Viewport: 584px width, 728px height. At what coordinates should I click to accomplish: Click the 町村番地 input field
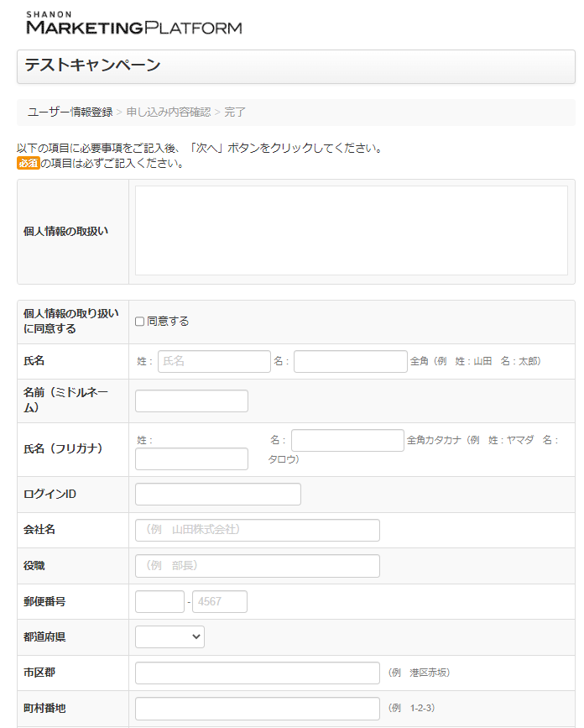[x=258, y=709]
